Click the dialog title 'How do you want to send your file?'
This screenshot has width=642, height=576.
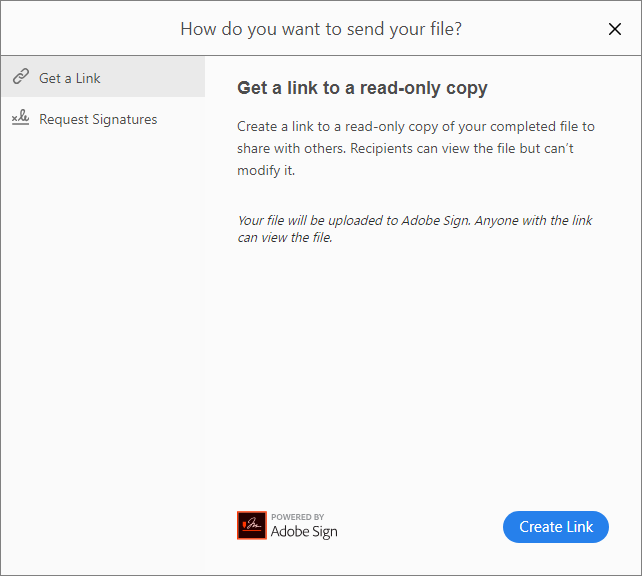(320, 29)
